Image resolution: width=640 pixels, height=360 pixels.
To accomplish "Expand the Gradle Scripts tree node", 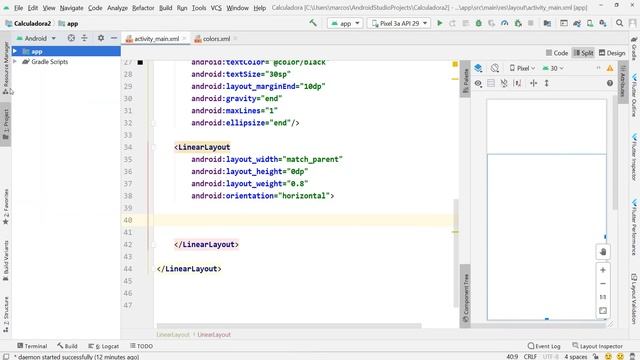I will tap(15, 62).
